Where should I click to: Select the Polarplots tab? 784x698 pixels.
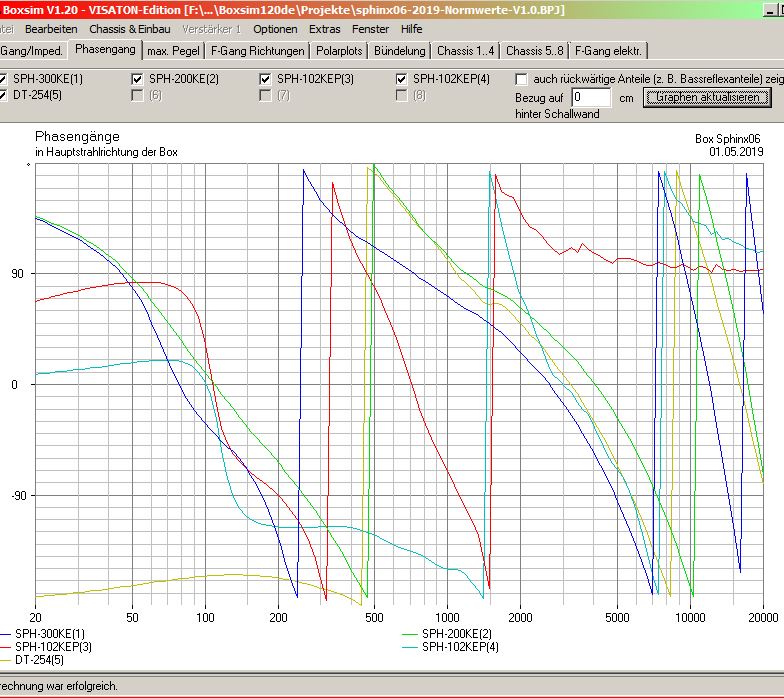[x=339, y=50]
